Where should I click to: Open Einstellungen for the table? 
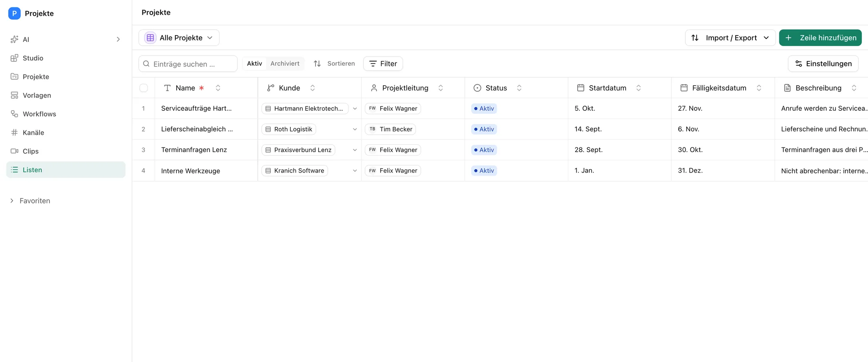[x=823, y=63]
